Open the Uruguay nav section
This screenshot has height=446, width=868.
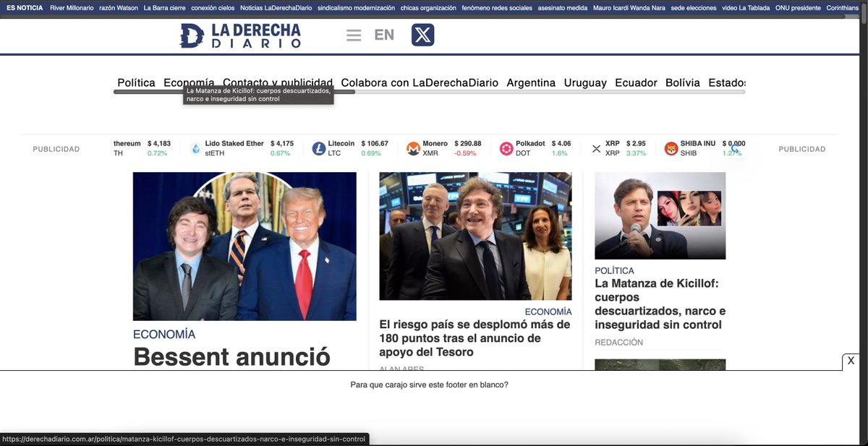click(585, 82)
